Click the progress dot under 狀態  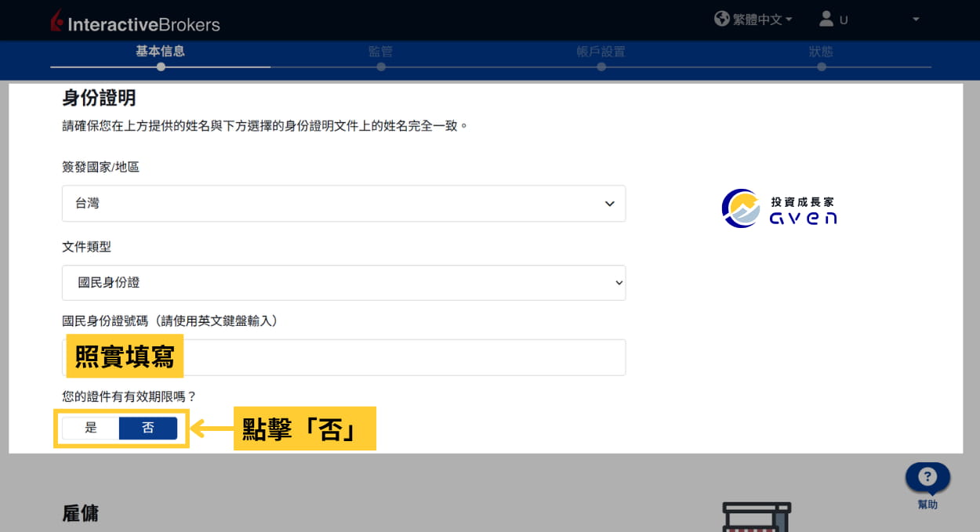tap(822, 67)
